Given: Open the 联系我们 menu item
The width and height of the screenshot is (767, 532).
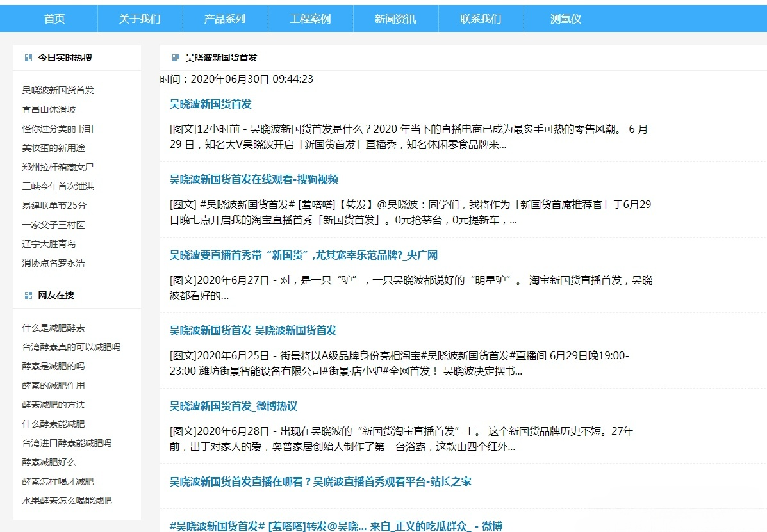Looking at the screenshot, I should point(481,19).
